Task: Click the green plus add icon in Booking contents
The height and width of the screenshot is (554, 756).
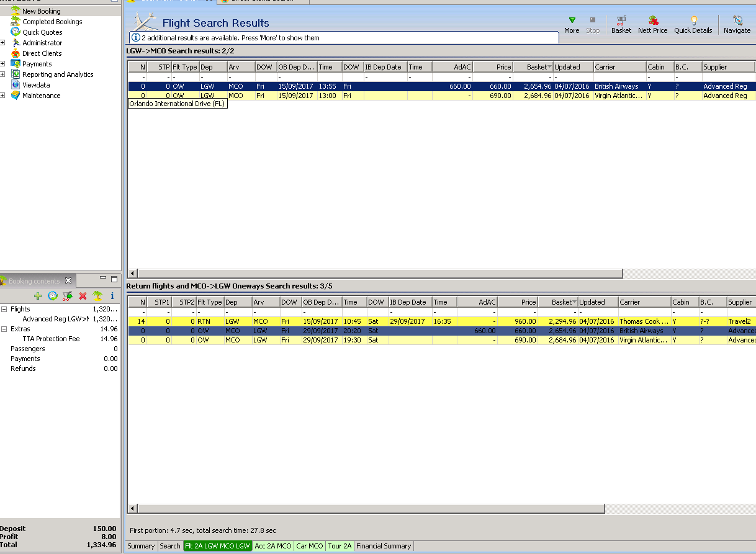Action: pos(38,296)
